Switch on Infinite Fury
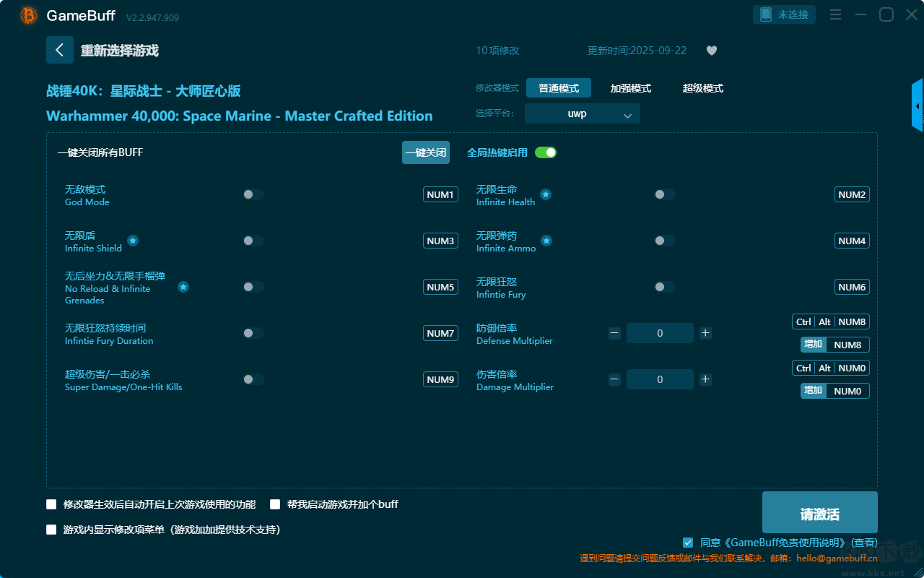This screenshot has height=578, width=924. pos(665,287)
